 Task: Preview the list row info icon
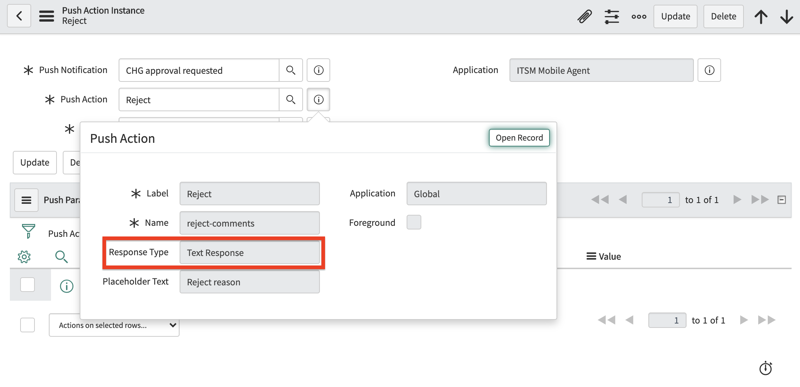point(67,286)
